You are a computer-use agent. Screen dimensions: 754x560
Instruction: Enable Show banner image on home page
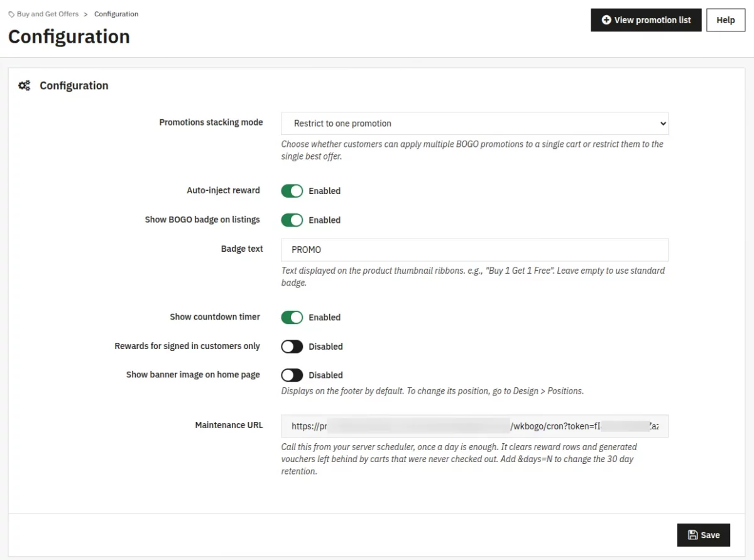(292, 375)
